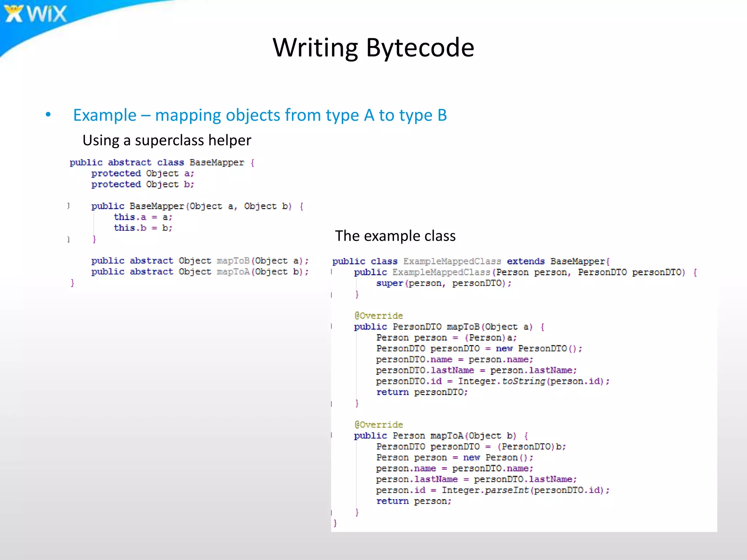Click fold marker beside ExampleMappedClass constructor
This screenshot has width=747, height=560.
[x=332, y=272]
